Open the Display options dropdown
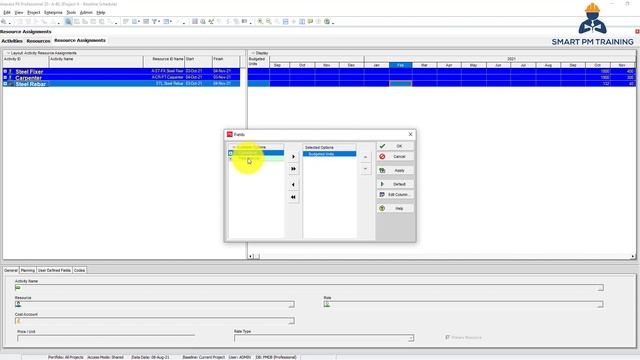The image size is (640, 360). [253, 53]
